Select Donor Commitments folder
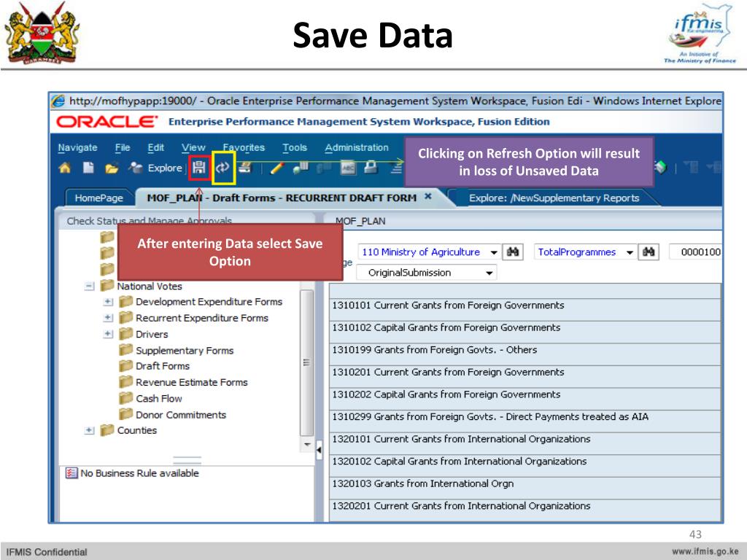 [181, 415]
